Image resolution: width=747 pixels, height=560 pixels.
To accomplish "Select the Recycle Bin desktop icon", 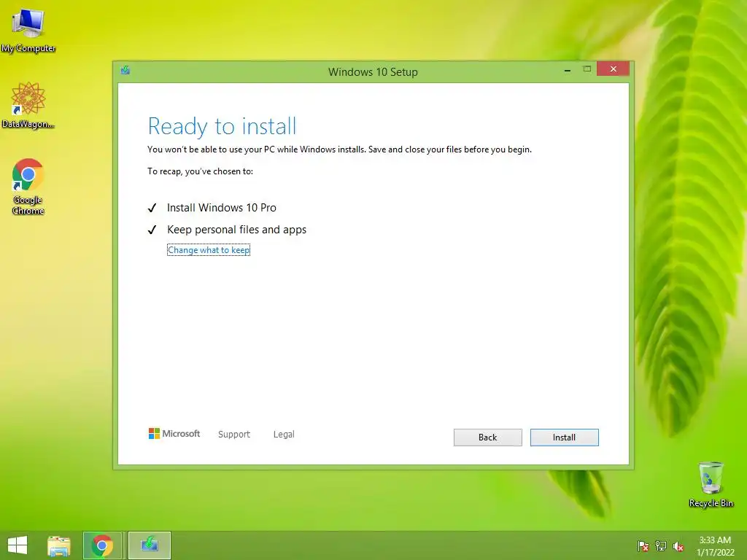I will coord(711,484).
